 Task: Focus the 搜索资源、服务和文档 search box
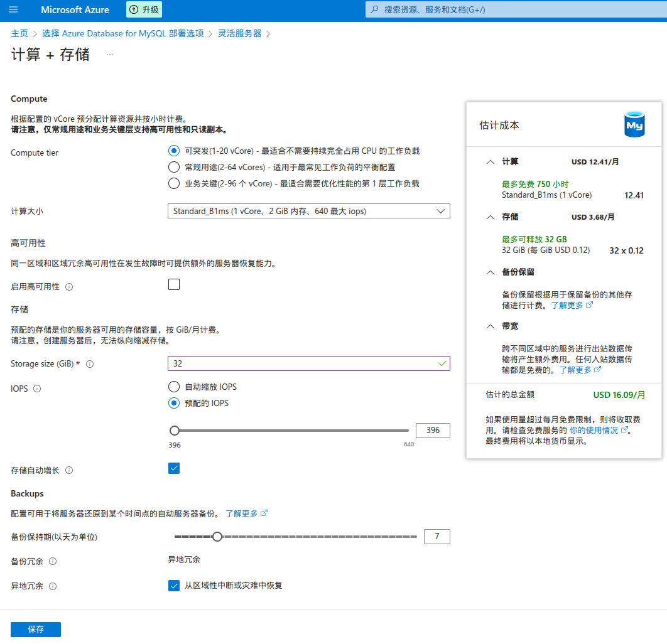click(x=516, y=9)
